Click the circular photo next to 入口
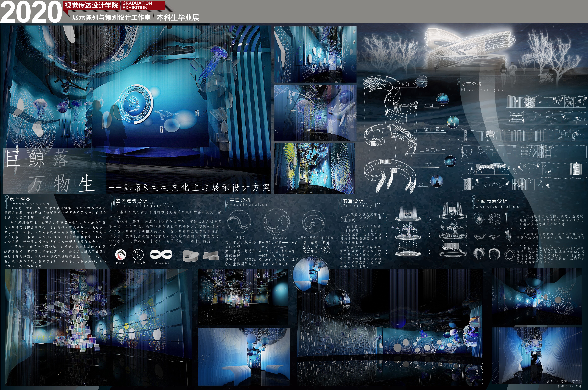588x390 pixels. [x=443, y=99]
